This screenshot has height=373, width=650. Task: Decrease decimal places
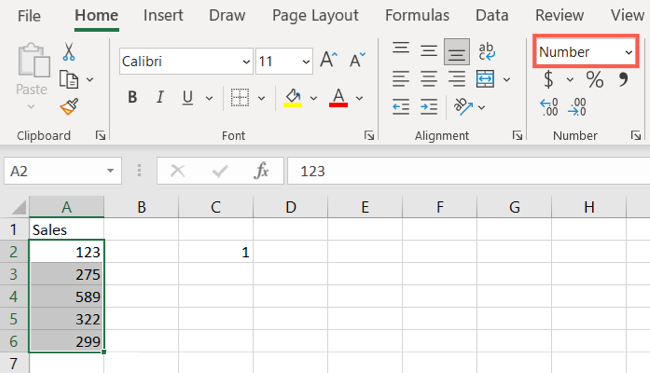(577, 107)
